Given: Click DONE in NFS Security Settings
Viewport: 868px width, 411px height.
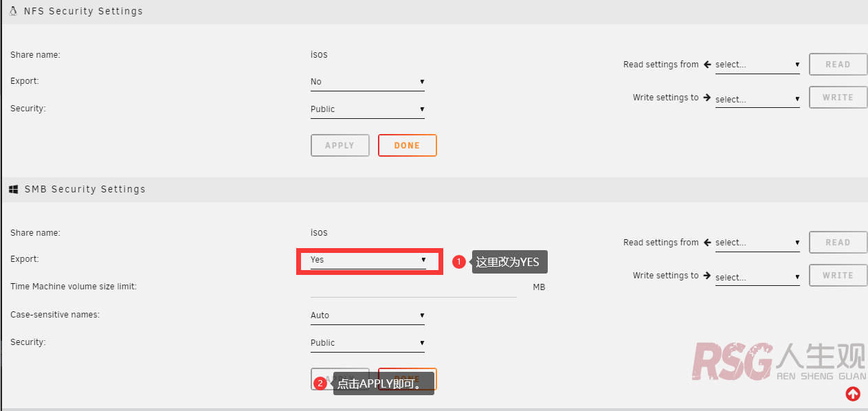Looking at the screenshot, I should (x=407, y=146).
